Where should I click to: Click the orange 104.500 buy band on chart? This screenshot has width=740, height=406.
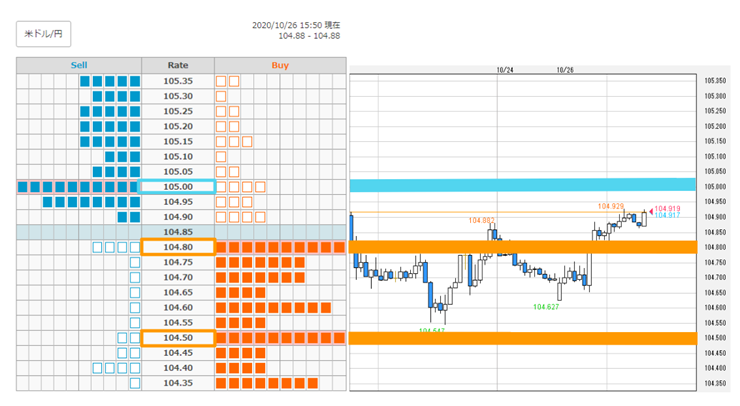coord(523,338)
